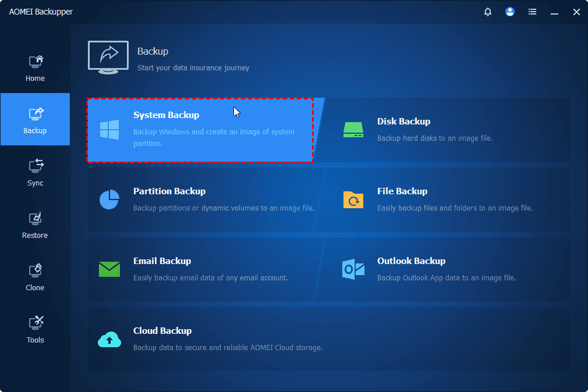Image resolution: width=588 pixels, height=392 pixels.
Task: Select the Cloud Backup title
Action: (x=162, y=330)
